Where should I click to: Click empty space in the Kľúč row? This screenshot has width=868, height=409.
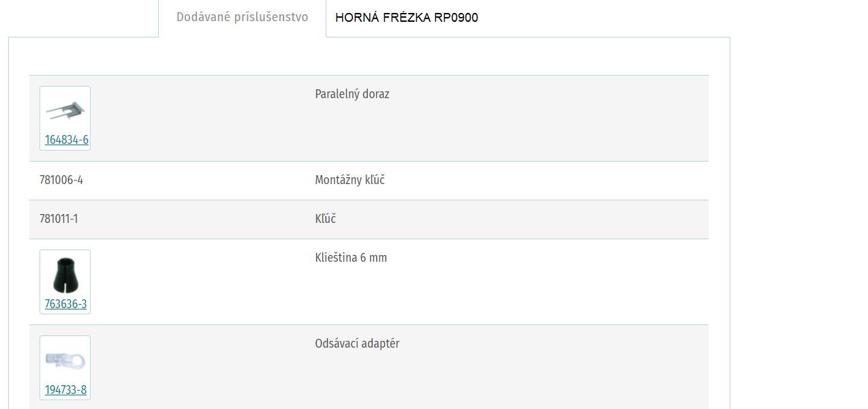tap(545, 219)
